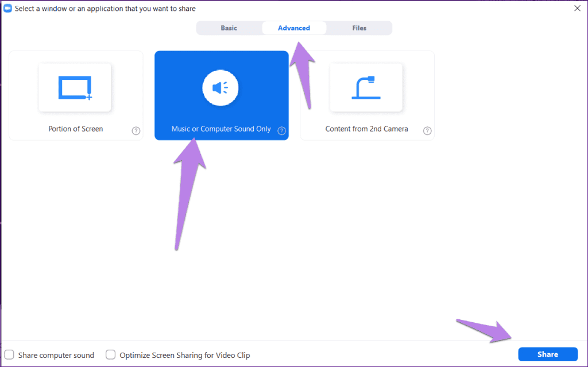The height and width of the screenshot is (367, 588).
Task: Check Optimize Screen Sharing for Video Clip
Action: [x=110, y=355]
